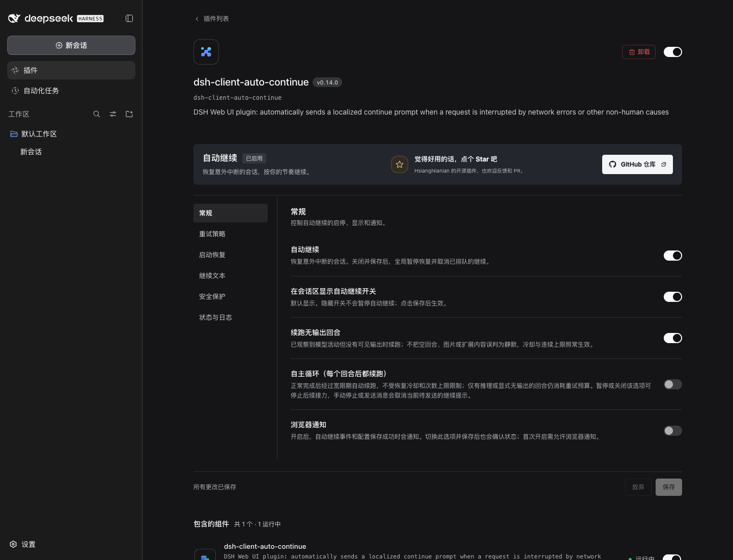Open the 安全保护 tab
733x560 pixels.
point(231,296)
